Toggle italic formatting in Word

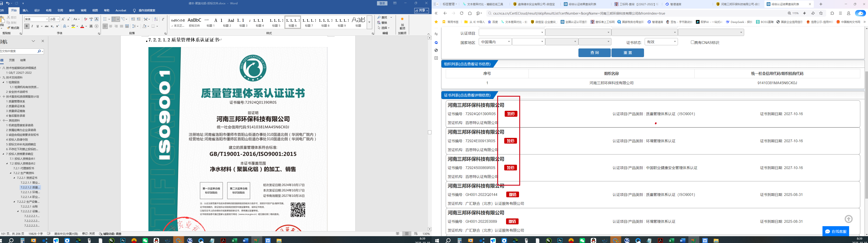click(x=32, y=26)
